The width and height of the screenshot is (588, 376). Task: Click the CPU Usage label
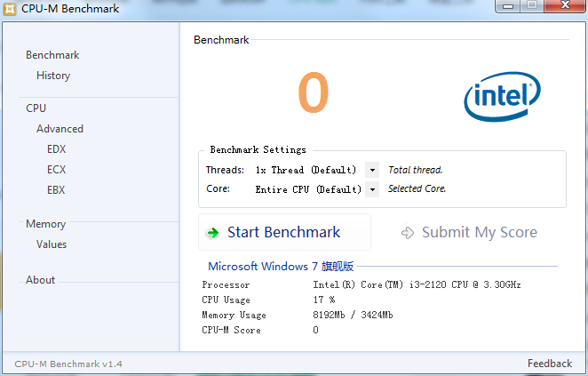(x=226, y=300)
